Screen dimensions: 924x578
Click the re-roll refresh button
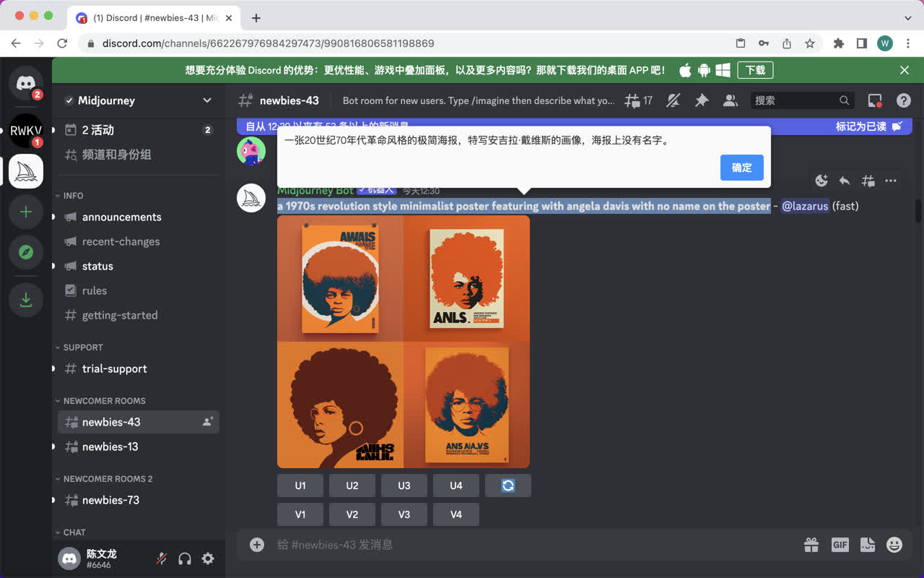(508, 486)
